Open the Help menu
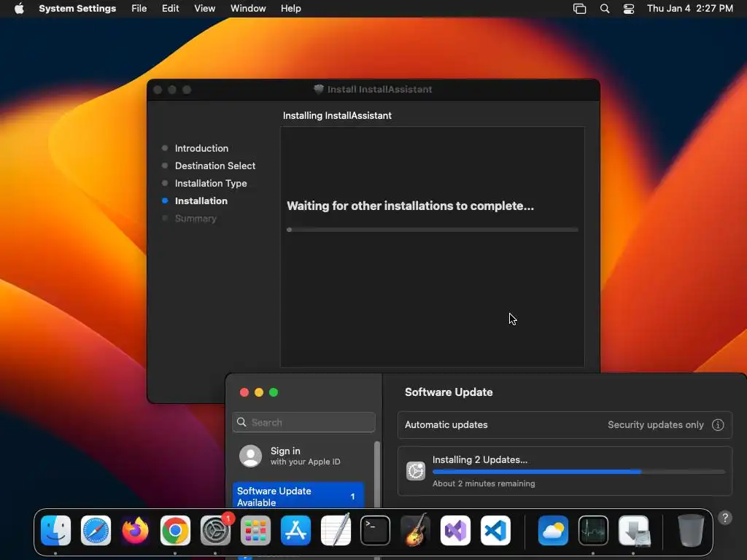Screen dimensions: 747x560 [x=290, y=9]
